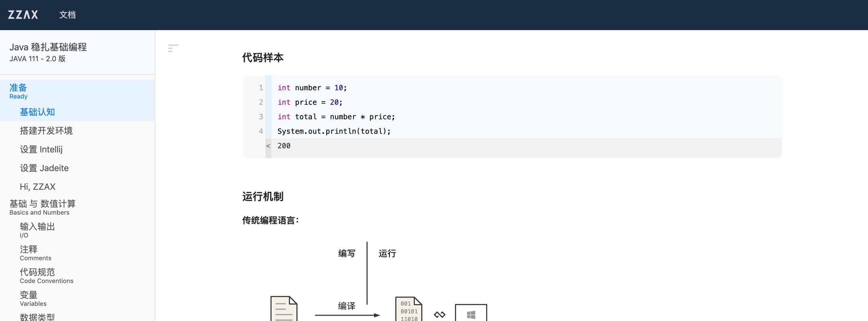
Task: Expand the 基础 与 数值计算 section
Action: (42, 207)
